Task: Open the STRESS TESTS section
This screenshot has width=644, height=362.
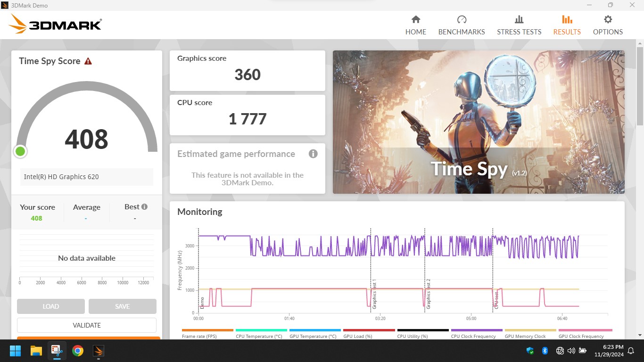Action: 519,25
